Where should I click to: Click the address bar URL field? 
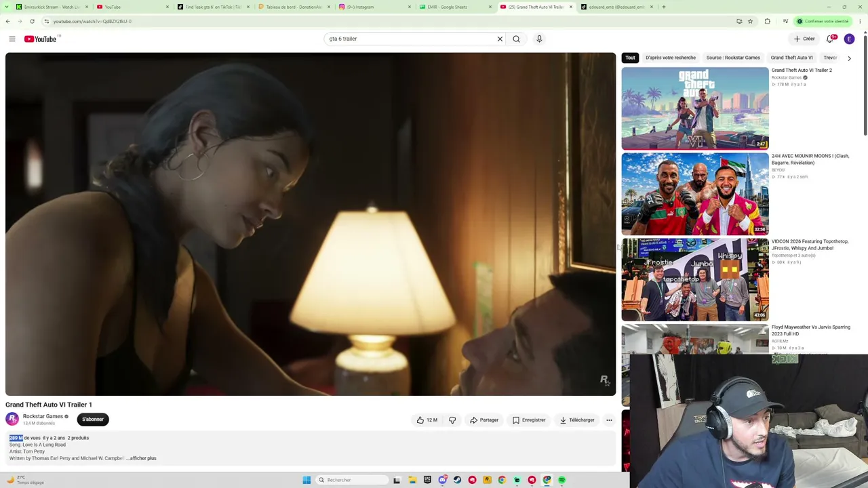(x=393, y=21)
